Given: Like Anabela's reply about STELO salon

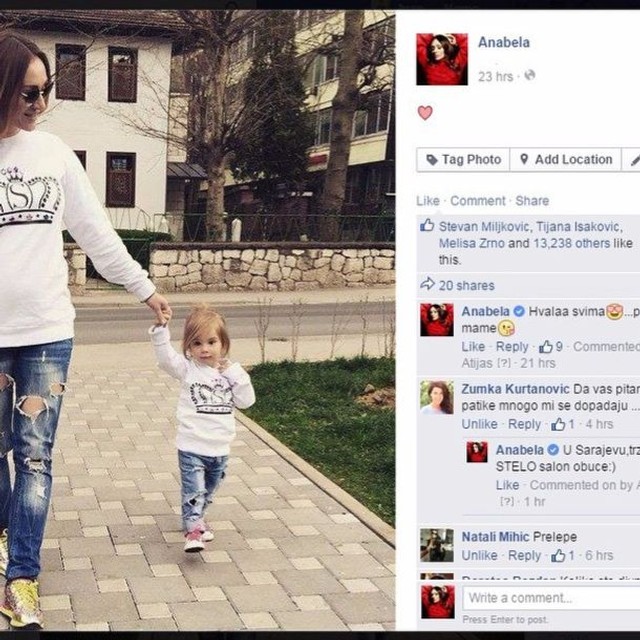Looking at the screenshot, I should point(507,485).
